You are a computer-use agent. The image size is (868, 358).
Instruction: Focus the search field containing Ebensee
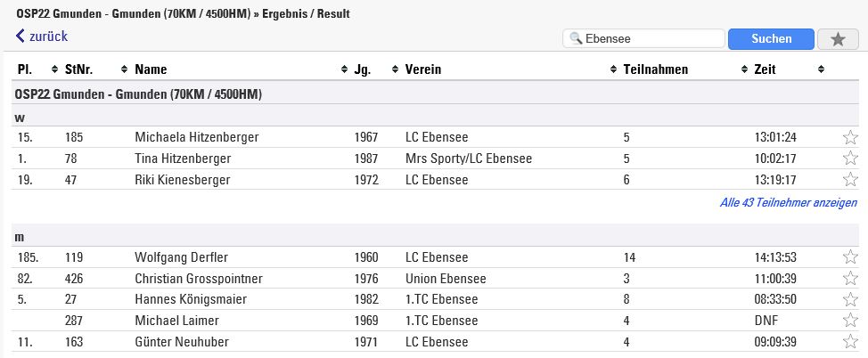(643, 38)
